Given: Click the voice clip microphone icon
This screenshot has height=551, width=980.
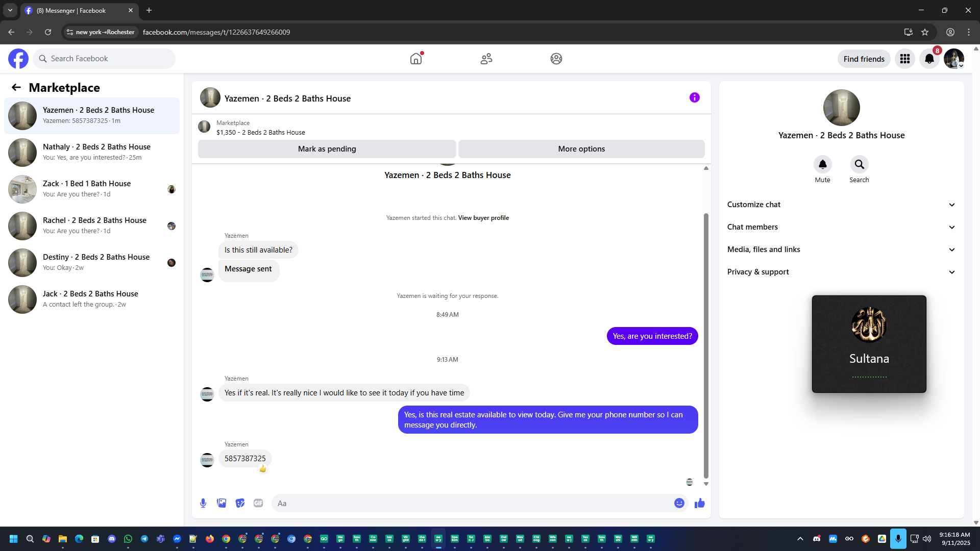Looking at the screenshot, I should (203, 503).
